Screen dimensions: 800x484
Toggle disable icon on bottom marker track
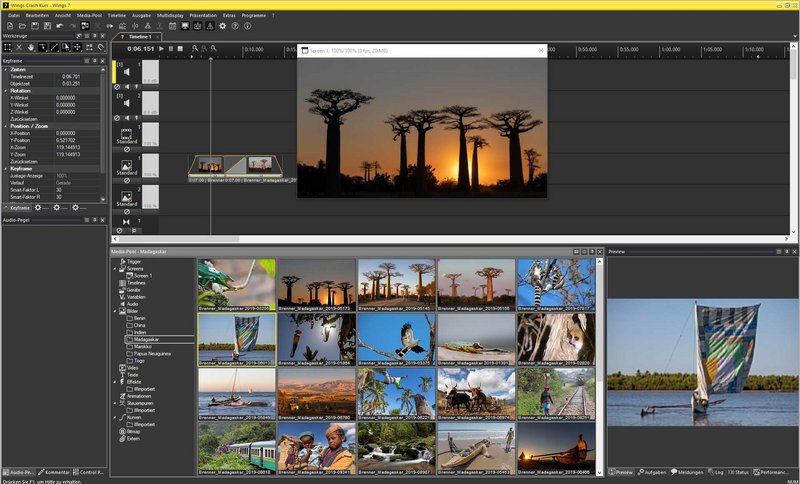coord(119,231)
